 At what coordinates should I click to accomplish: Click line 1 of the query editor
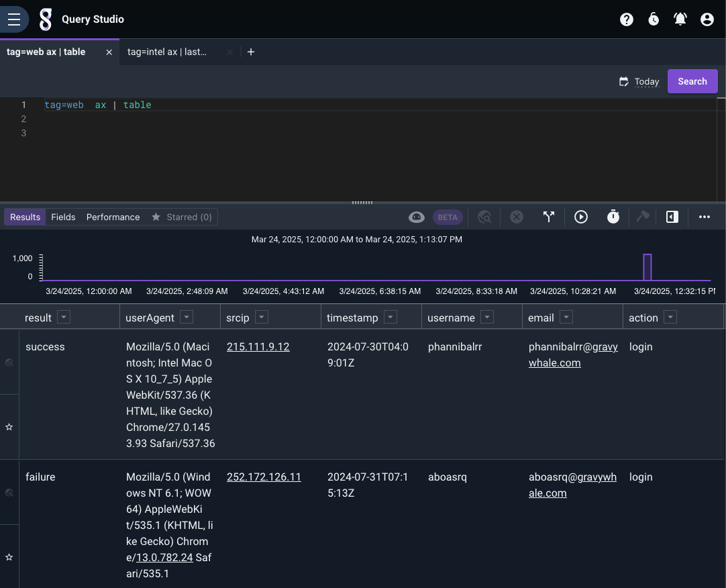tap(380, 105)
